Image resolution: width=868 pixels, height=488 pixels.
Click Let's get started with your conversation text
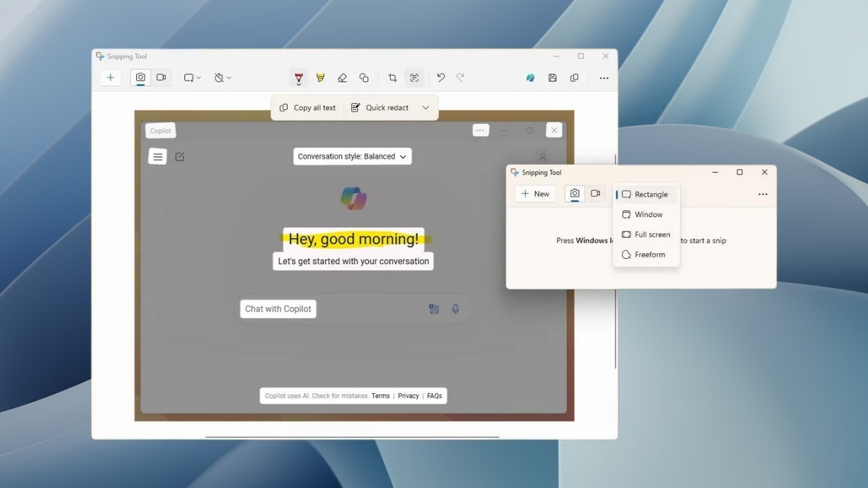(353, 261)
